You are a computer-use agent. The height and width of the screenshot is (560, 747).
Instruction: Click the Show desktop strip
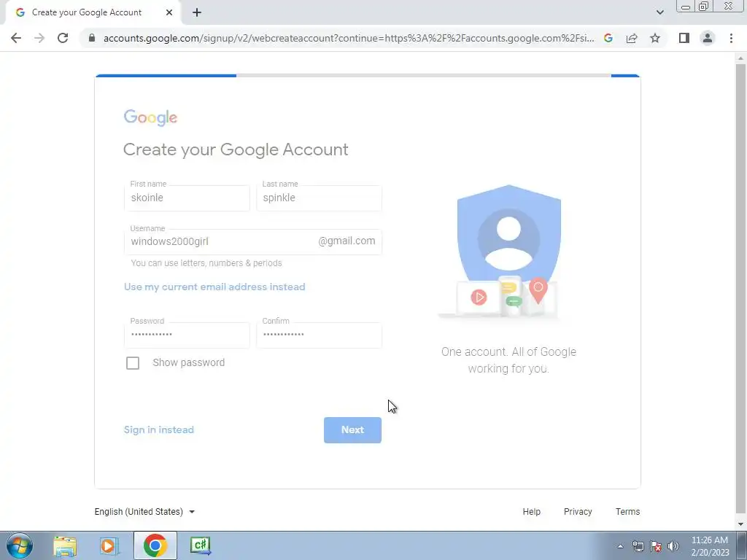pyautogui.click(x=742, y=545)
